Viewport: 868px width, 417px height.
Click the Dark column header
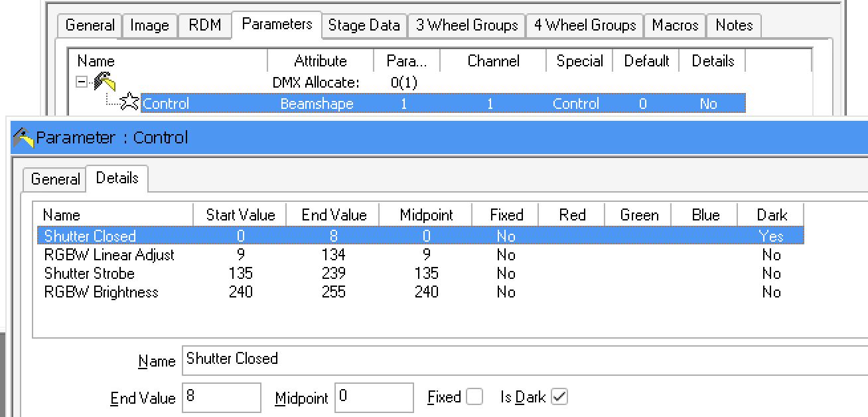[x=771, y=215]
